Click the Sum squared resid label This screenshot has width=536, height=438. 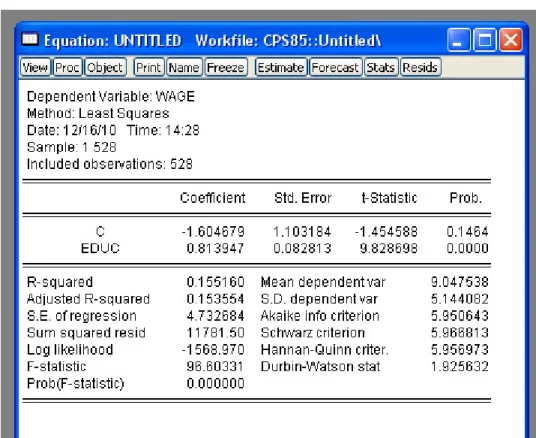[x=86, y=333]
